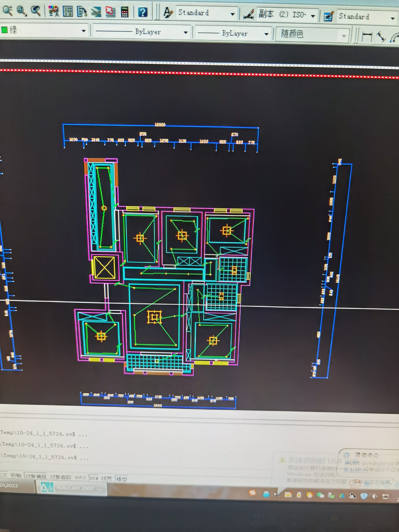Toggle 对象追踪 object tracking mode
The image size is (399, 532).
[x=61, y=477]
